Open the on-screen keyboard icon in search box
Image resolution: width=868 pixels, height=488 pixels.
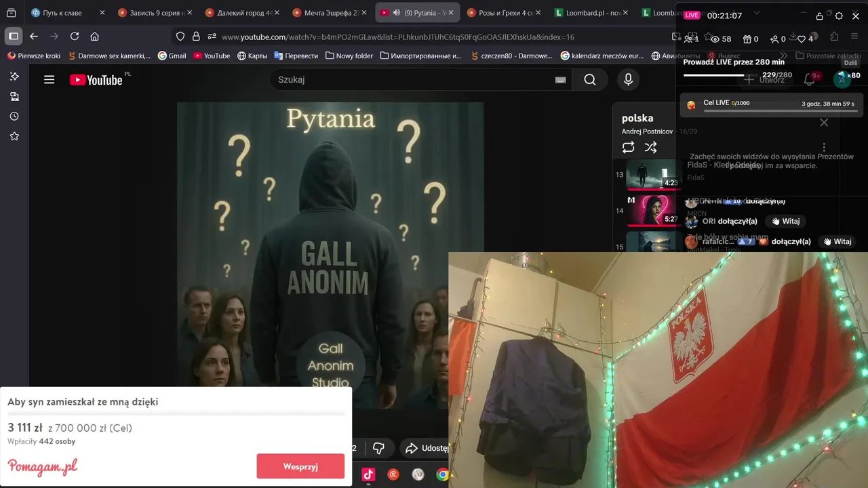pyautogui.click(x=560, y=80)
